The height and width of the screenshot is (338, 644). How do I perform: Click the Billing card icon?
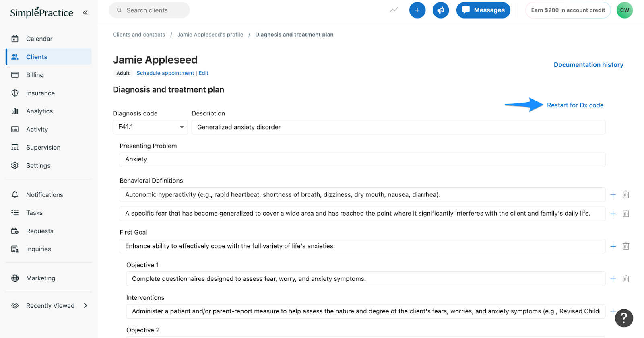click(15, 75)
